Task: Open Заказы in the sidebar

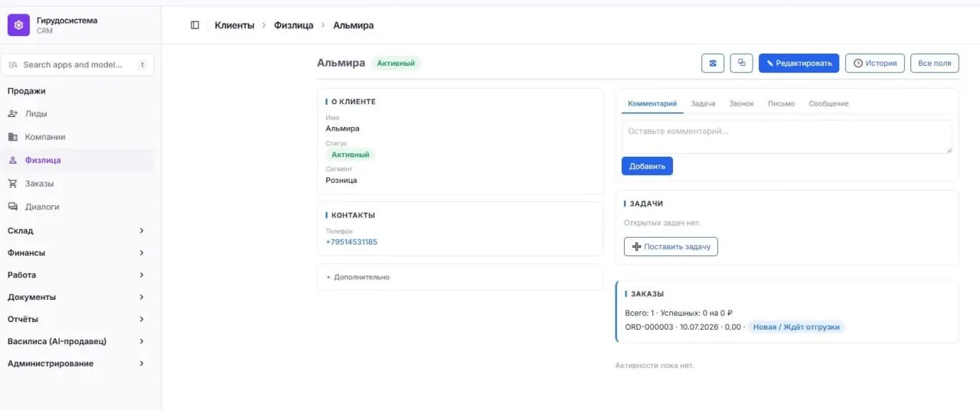Action: 77,184
